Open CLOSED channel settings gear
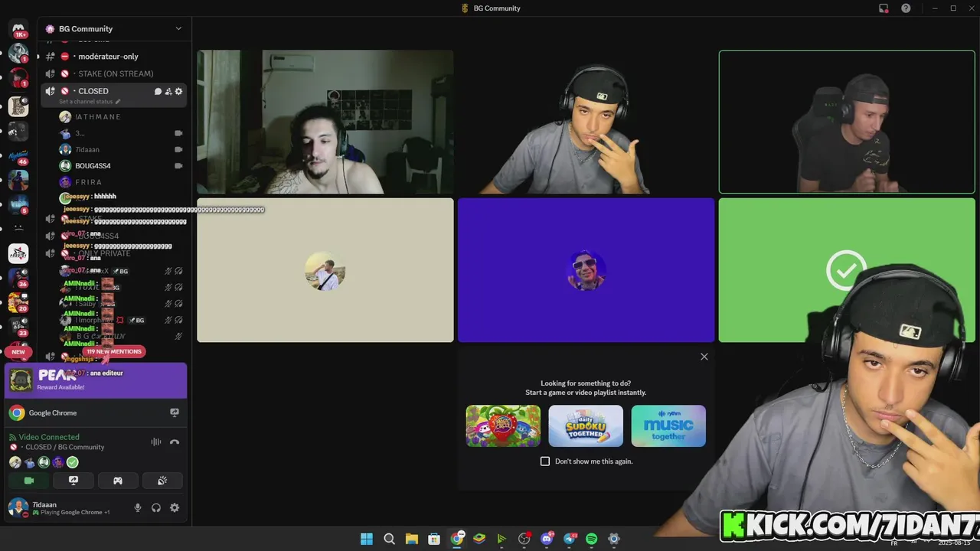This screenshot has height=551, width=980. coord(179,91)
